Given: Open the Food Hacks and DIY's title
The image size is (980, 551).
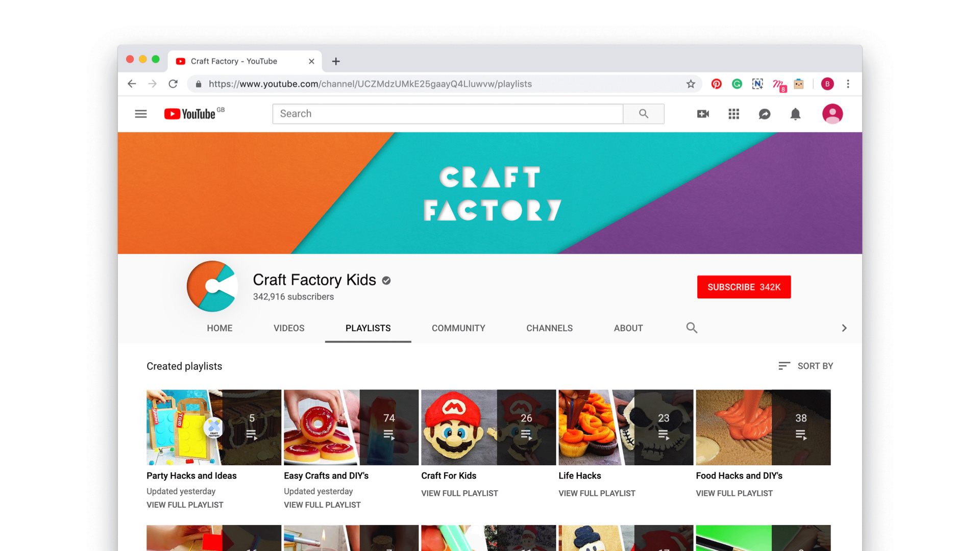Looking at the screenshot, I should coord(739,475).
